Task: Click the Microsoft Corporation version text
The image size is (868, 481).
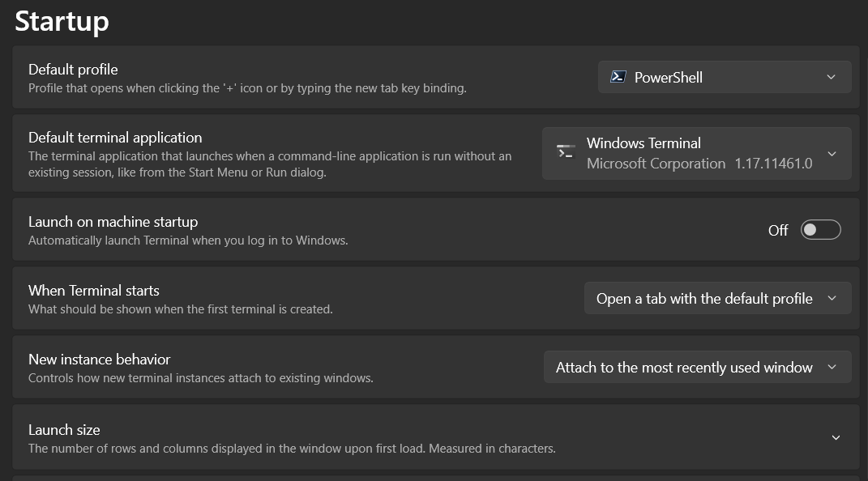Action: 699,164
